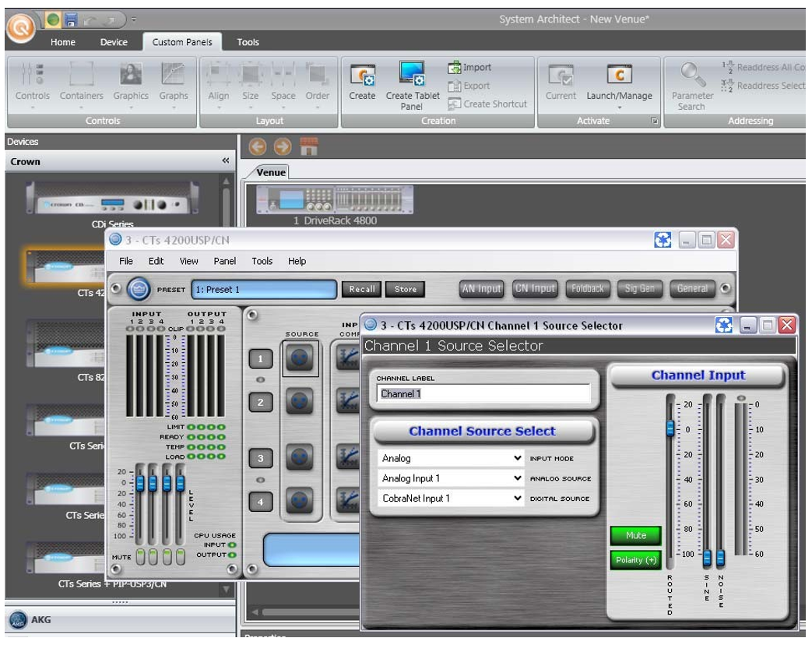Click the Routed level fader handle
Viewport: 812px width, 645px height.
670,428
